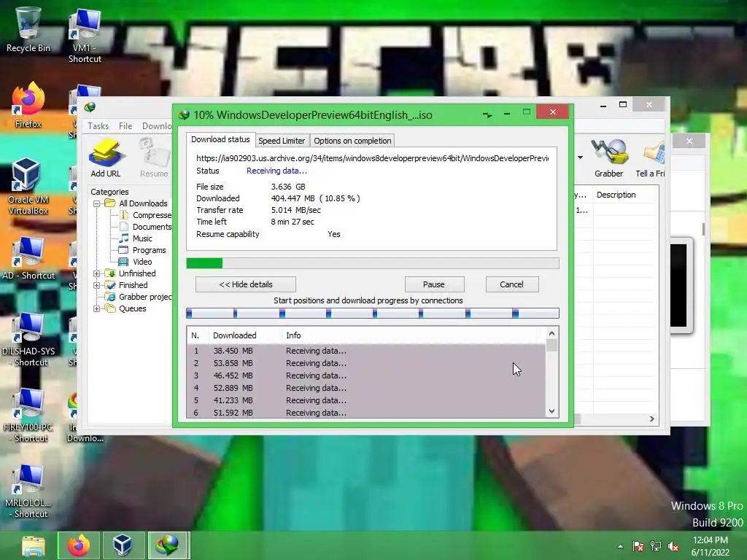747x560 pixels.
Task: Show hidden tray icons arrow
Action: (620, 547)
